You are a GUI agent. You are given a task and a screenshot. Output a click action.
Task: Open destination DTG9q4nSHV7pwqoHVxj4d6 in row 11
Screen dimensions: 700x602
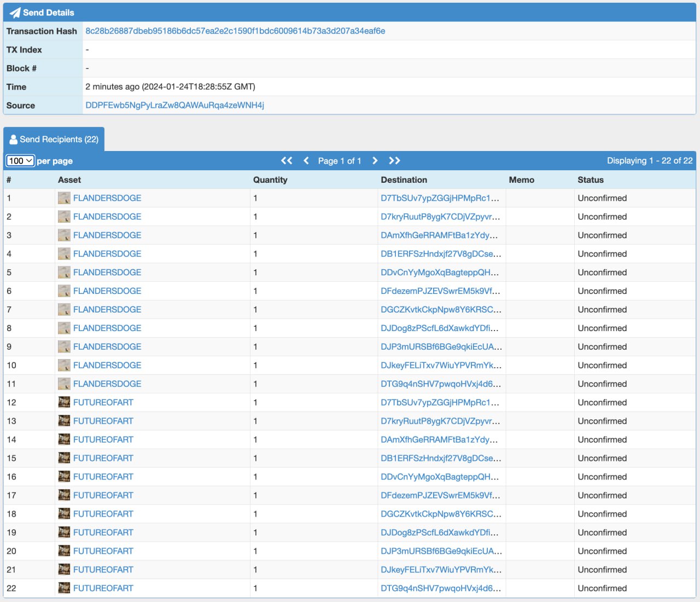click(441, 384)
